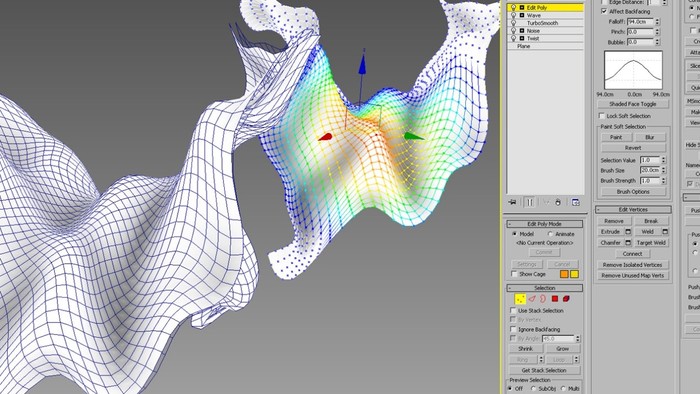Select Vertex sub-object level icon

(x=520, y=299)
